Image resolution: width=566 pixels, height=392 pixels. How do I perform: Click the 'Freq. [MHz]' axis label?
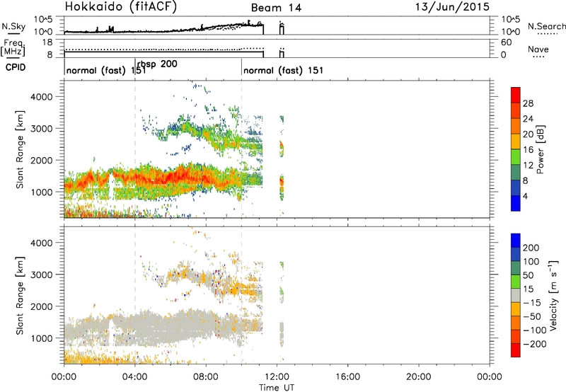13,47
